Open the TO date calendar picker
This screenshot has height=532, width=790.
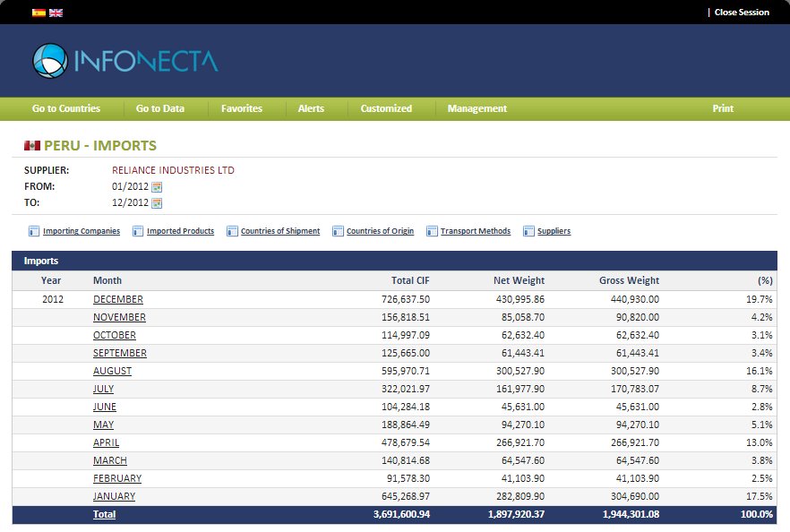pyautogui.click(x=158, y=203)
